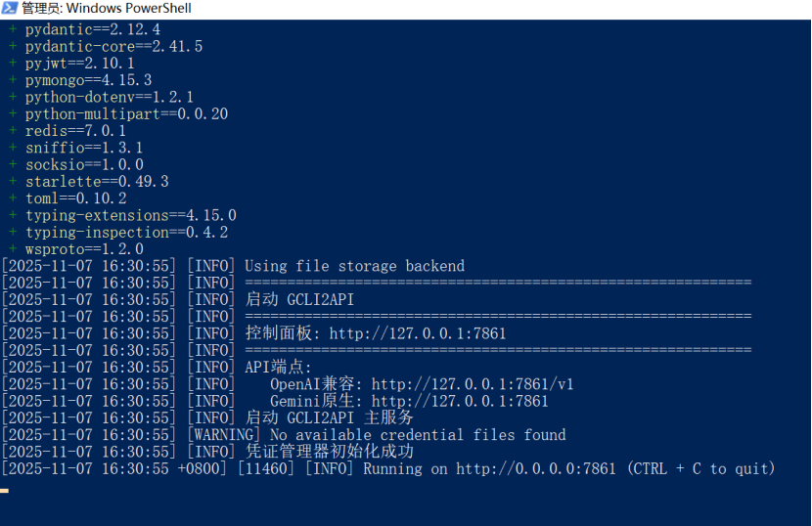Click the "启动 GCLI2API 主服务" log message

coord(329,417)
